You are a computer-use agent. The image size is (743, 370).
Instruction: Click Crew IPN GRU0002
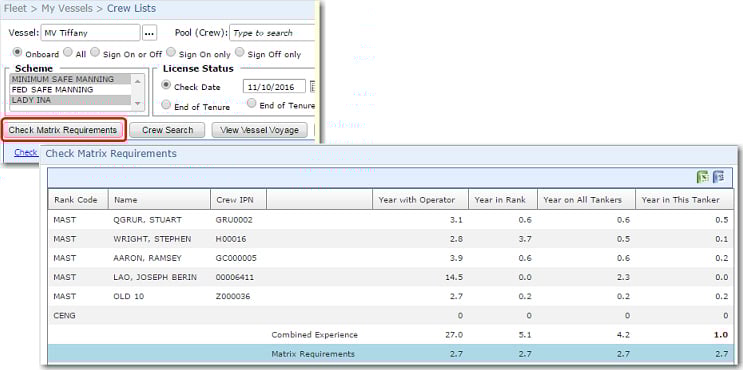(x=234, y=220)
